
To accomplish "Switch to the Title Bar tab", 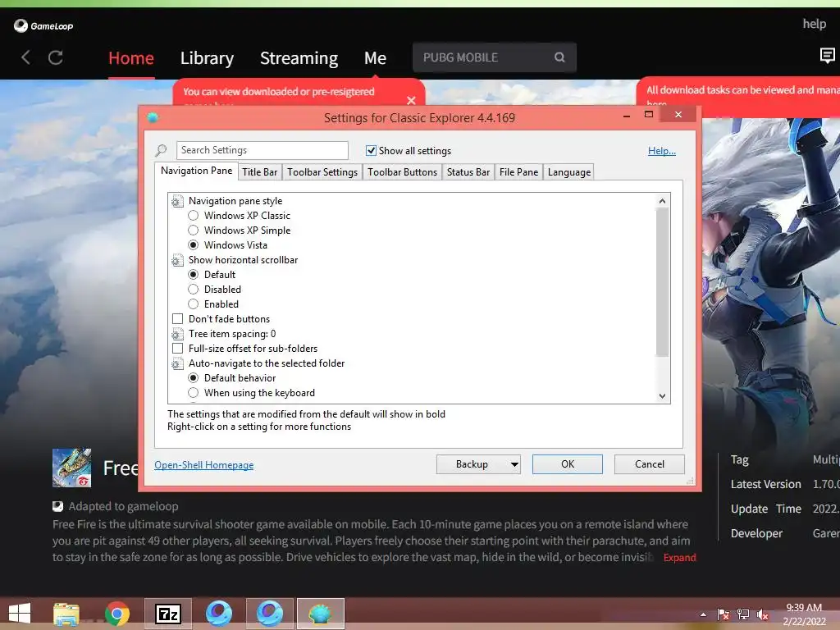I will [260, 172].
